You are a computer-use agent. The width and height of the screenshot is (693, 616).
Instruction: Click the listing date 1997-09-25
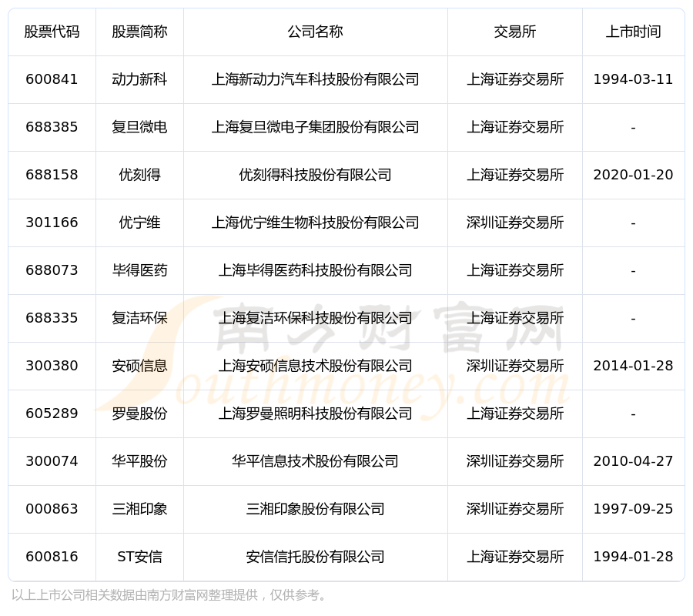(x=633, y=509)
